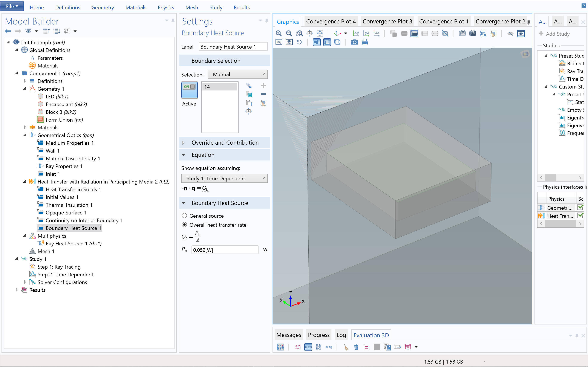Click the Clear table broom icon
The width and height of the screenshot is (588, 367).
[x=346, y=347]
